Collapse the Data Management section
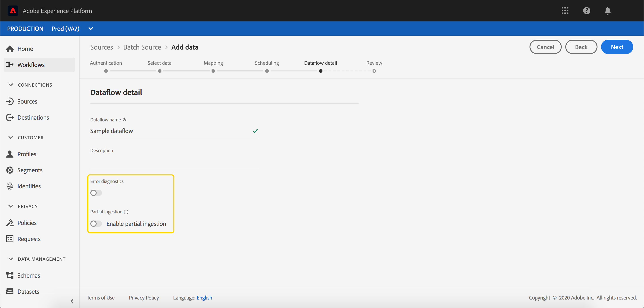 tap(11, 259)
